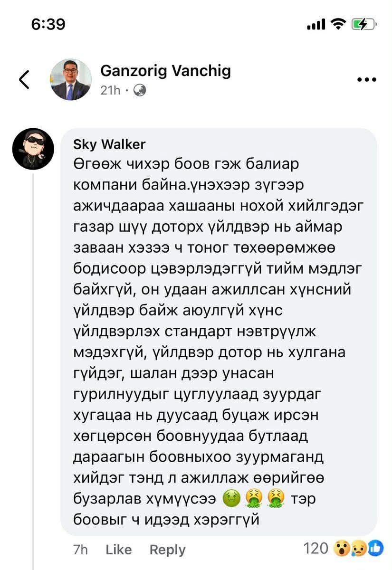Click the Wi-Fi status icon

pyautogui.click(x=338, y=24)
